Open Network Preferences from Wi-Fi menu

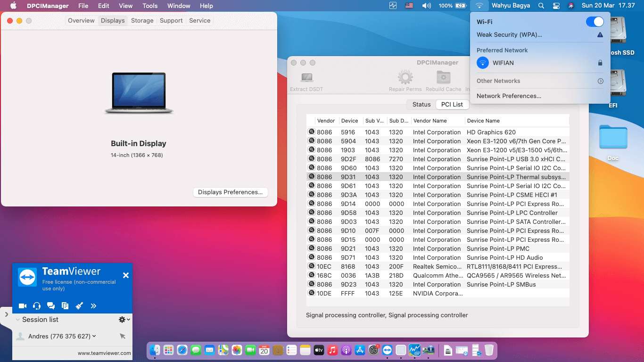(509, 96)
